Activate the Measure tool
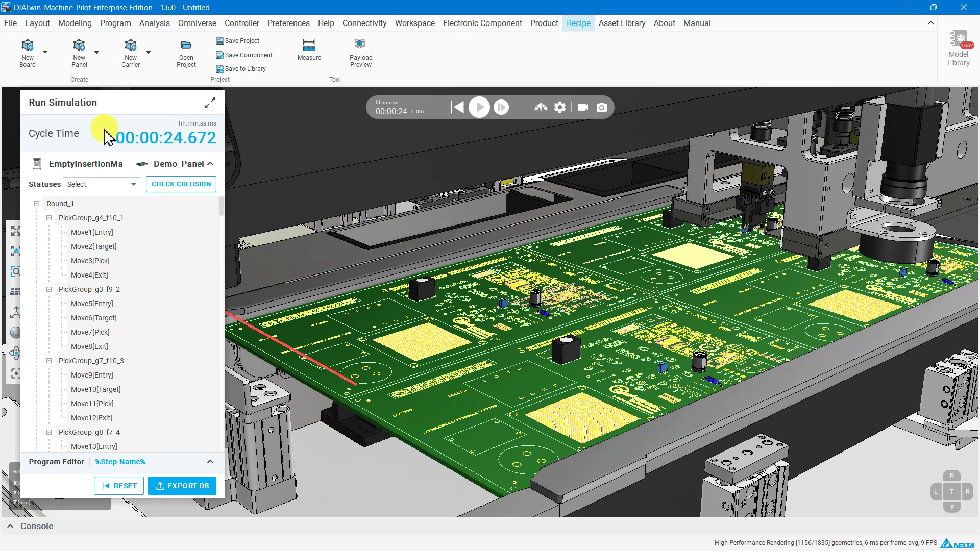 click(x=309, y=49)
